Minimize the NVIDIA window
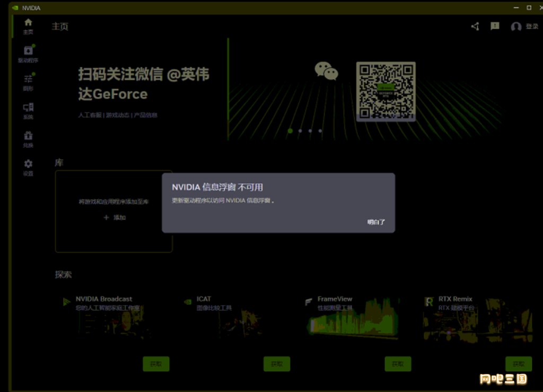 516,7
